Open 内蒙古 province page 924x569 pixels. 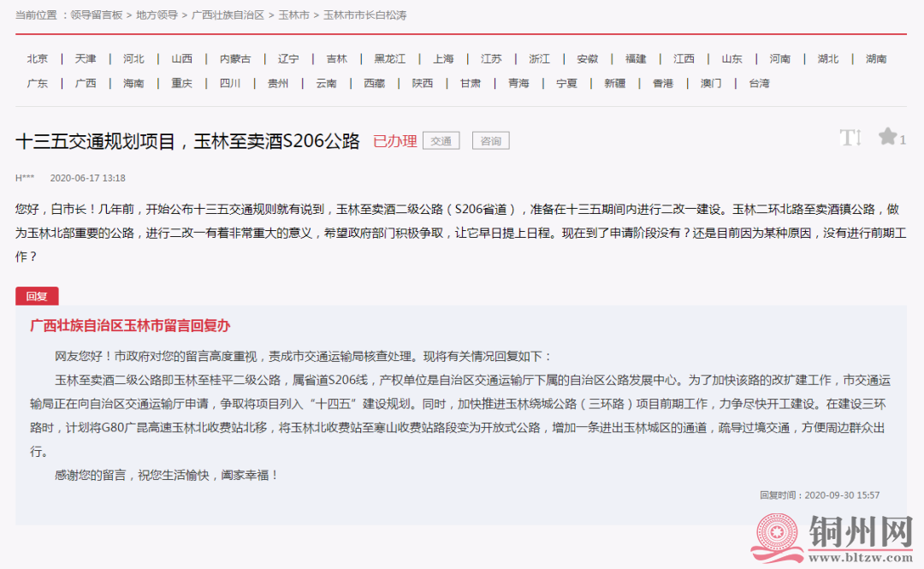tap(235, 59)
